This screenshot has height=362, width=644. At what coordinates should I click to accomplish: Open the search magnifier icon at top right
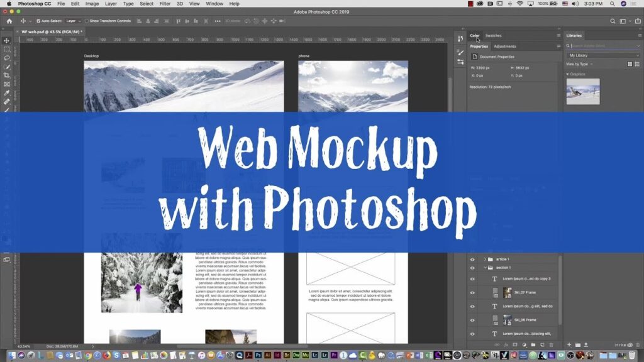coord(613,21)
